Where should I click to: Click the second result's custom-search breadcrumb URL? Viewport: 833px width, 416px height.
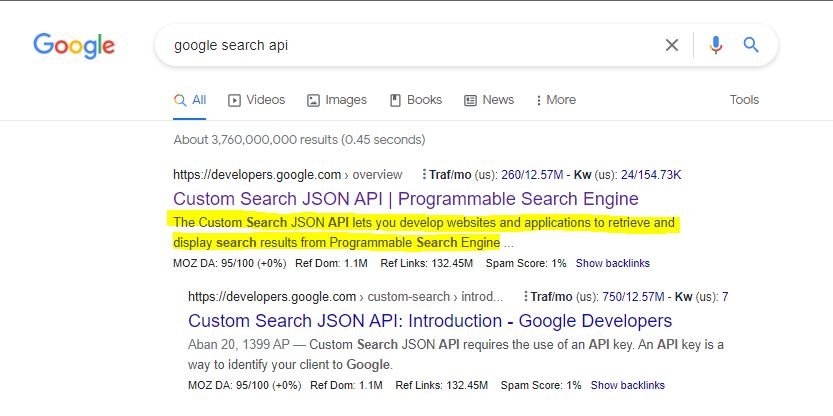point(345,296)
